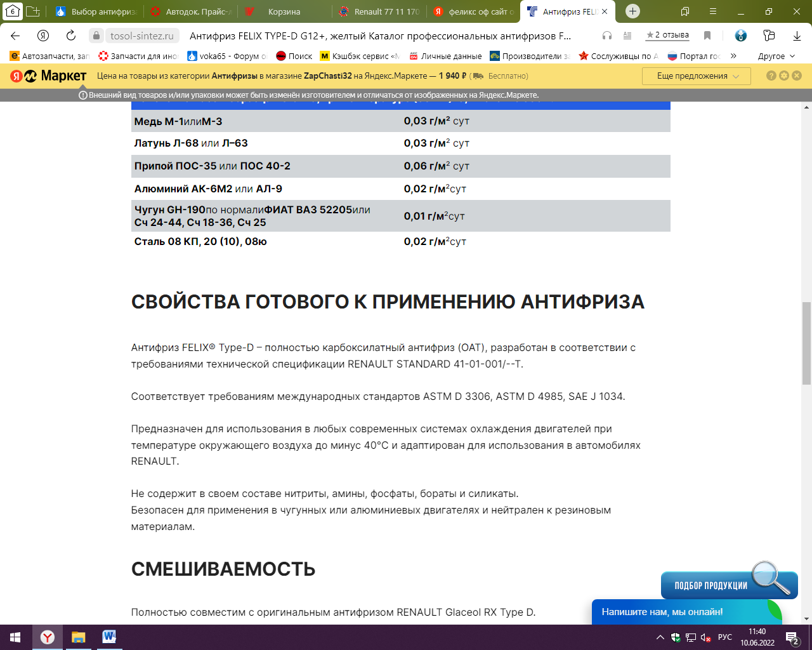
Task: Open the notification center with 2 notifications
Action: click(792, 637)
